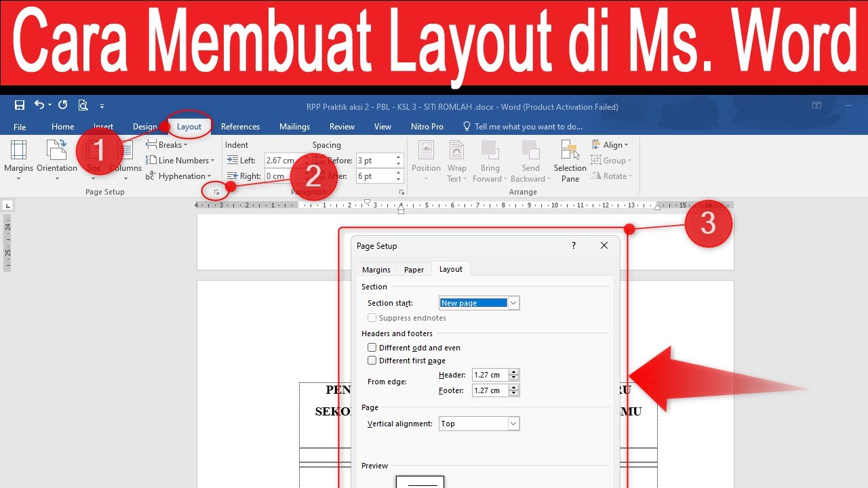This screenshot has width=868, height=488.
Task: Switch to the Mailings tab
Action: tap(294, 127)
